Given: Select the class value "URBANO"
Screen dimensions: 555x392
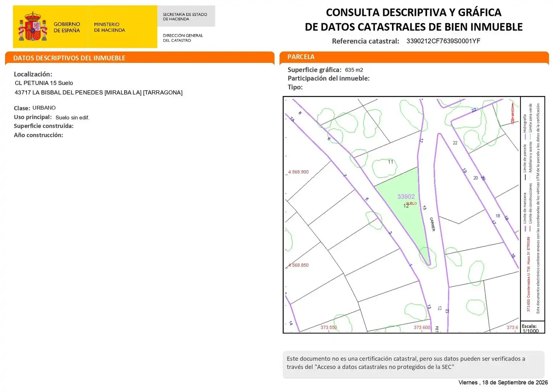Looking at the screenshot, I should point(44,108).
